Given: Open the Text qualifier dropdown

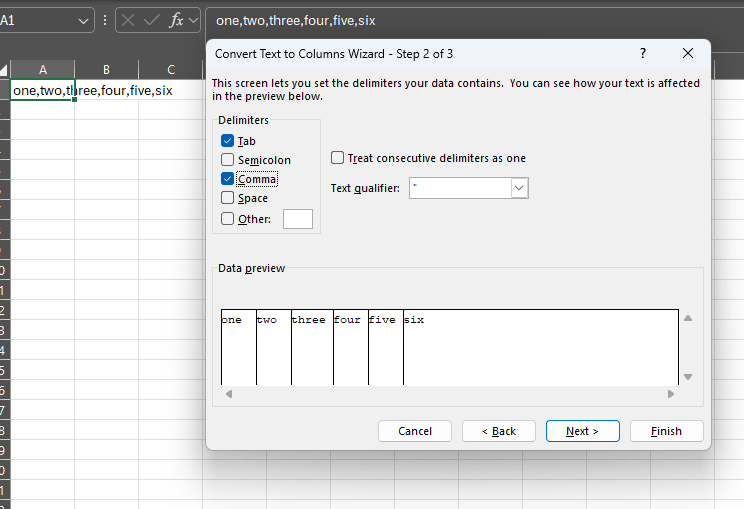Looking at the screenshot, I should click(519, 188).
